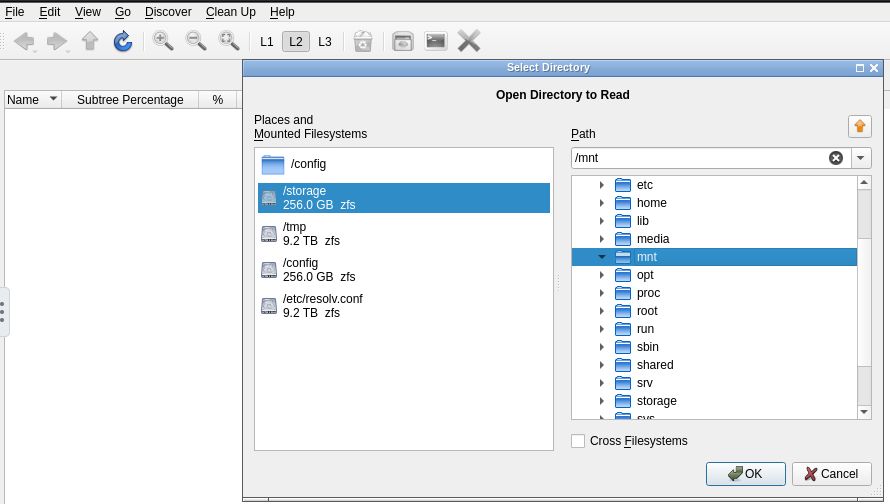Clear the Path field with the X icon
890x504 pixels.
coord(836,158)
